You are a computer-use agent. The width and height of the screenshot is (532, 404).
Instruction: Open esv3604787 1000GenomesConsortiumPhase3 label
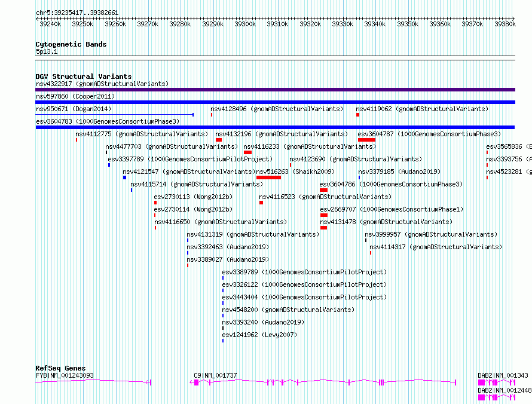(x=429, y=134)
